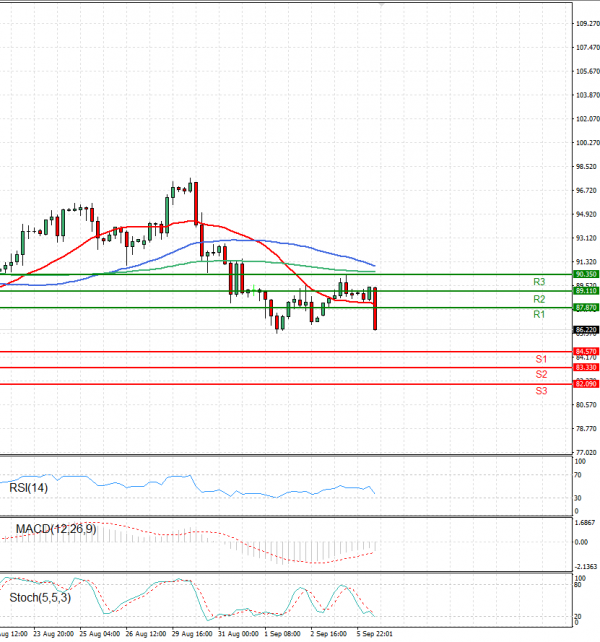Click the current price 86.220 tag
The image size is (600, 642).
point(586,330)
